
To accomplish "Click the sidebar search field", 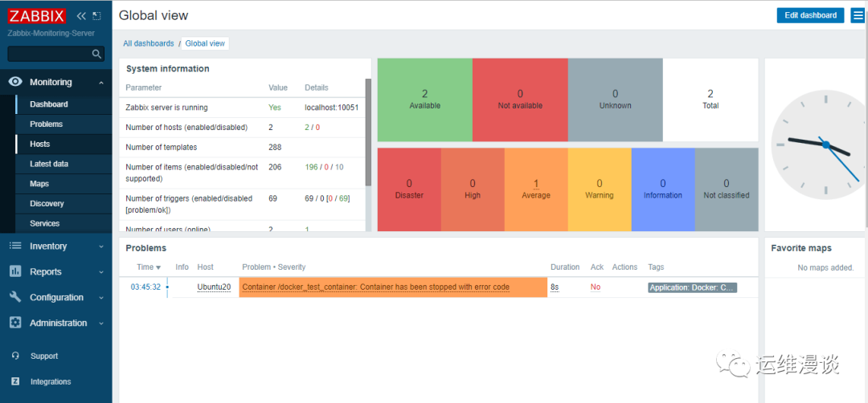I will point(55,54).
